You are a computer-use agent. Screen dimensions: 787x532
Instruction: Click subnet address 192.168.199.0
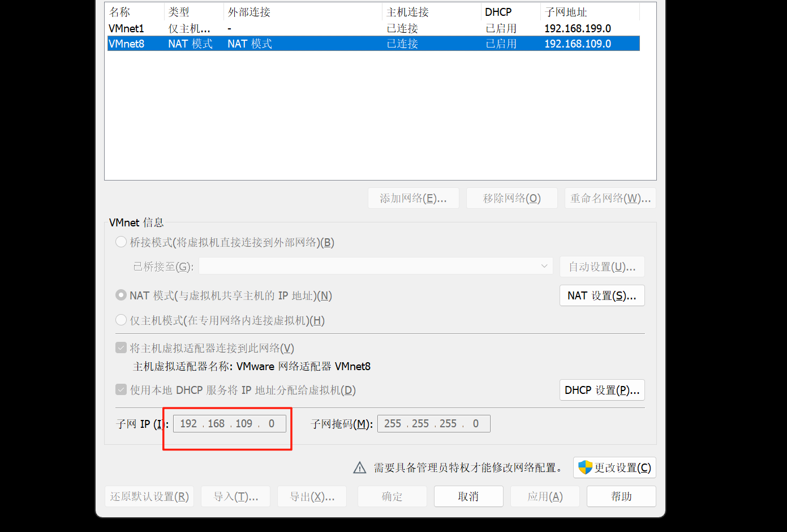tap(578, 28)
